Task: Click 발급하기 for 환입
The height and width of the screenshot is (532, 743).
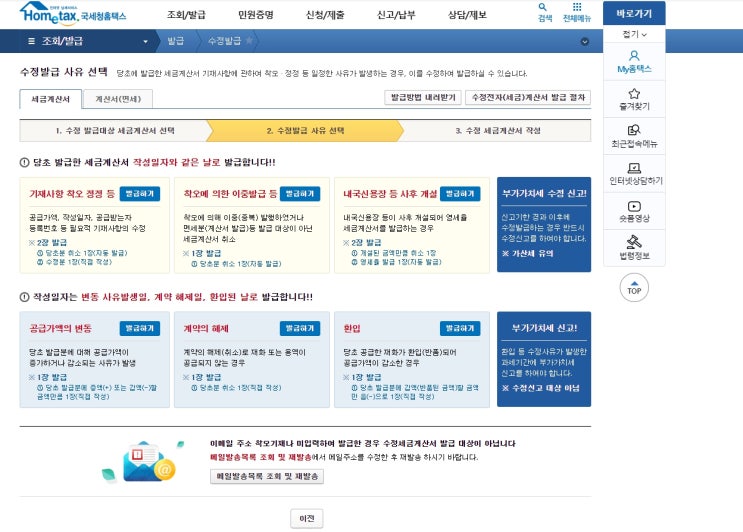Action: point(460,328)
